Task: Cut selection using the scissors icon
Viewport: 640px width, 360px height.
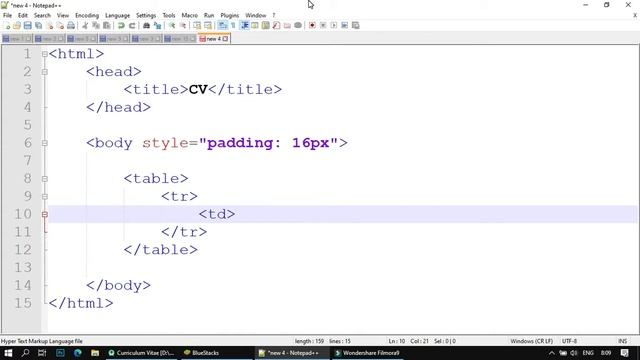Action: (x=85, y=25)
